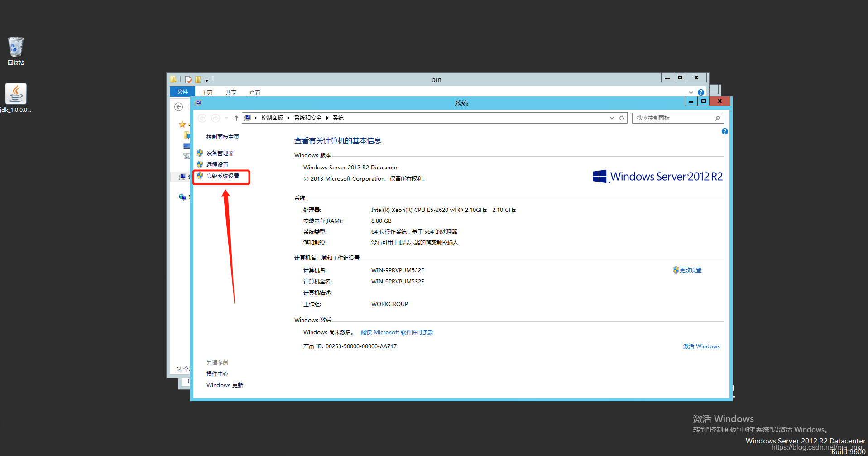868x456 pixels.
Task: Click the product ID 00253-50000-00000-AA717 text
Action: point(361,346)
